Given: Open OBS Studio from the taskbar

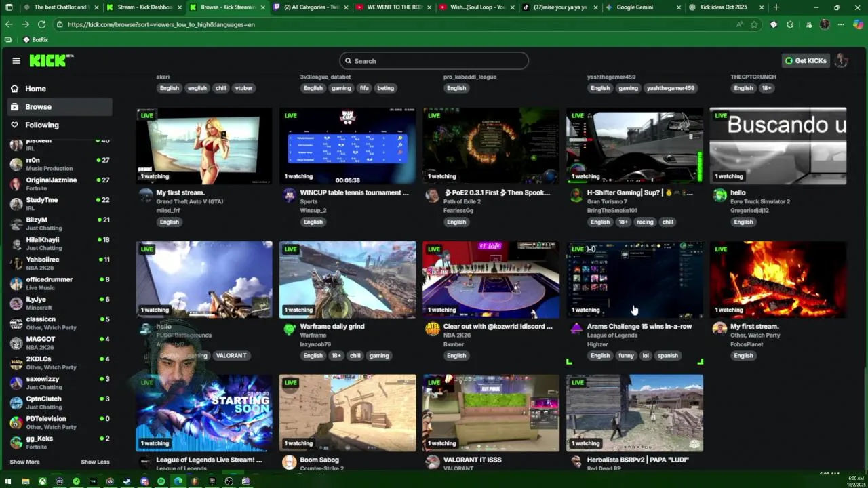Looking at the screenshot, I should tap(229, 481).
